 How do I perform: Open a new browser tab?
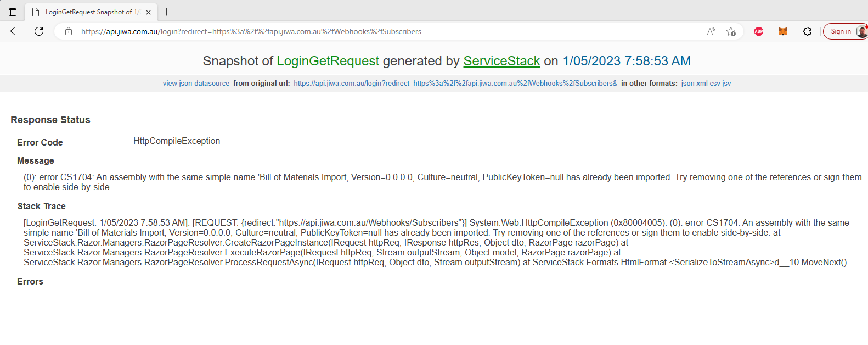167,12
